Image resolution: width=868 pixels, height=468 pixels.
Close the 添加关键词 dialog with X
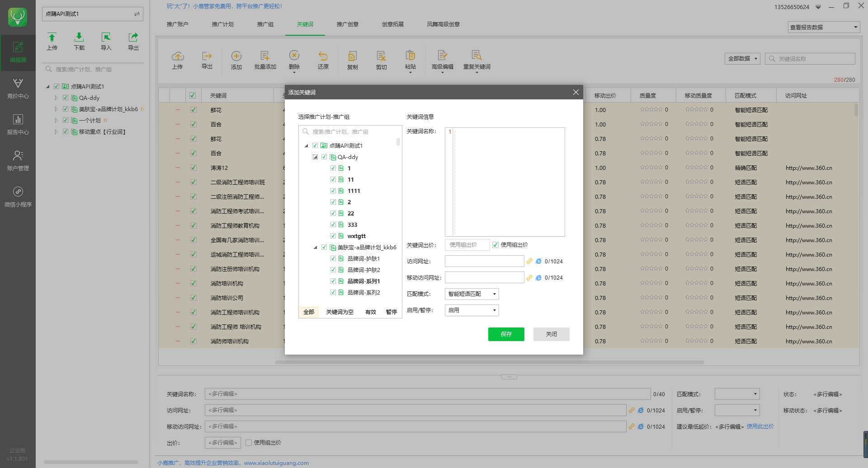576,92
